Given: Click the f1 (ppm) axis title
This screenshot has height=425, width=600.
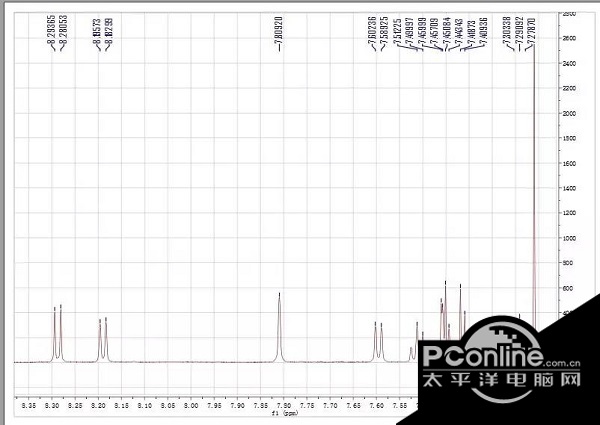Looking at the screenshot, I should (284, 413).
